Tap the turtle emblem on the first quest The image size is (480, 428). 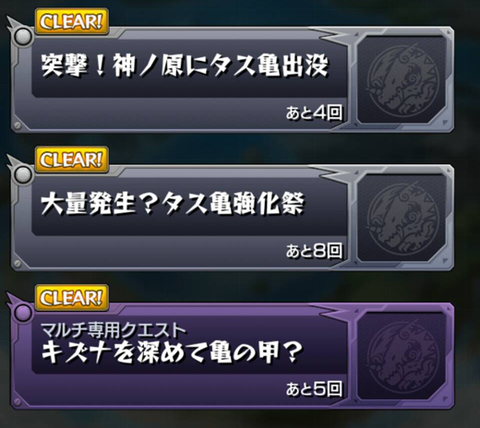coord(402,80)
